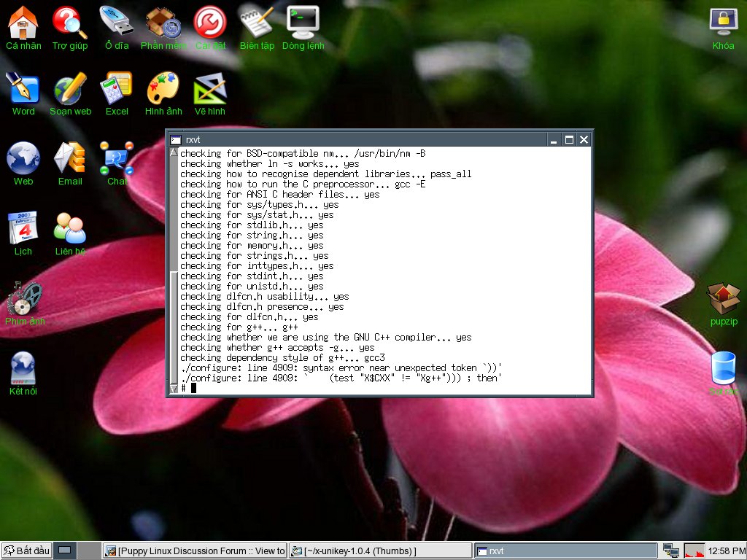The image size is (747, 560).
Task: Click 'checking for inttypes.h... yes' line
Action: (257, 265)
